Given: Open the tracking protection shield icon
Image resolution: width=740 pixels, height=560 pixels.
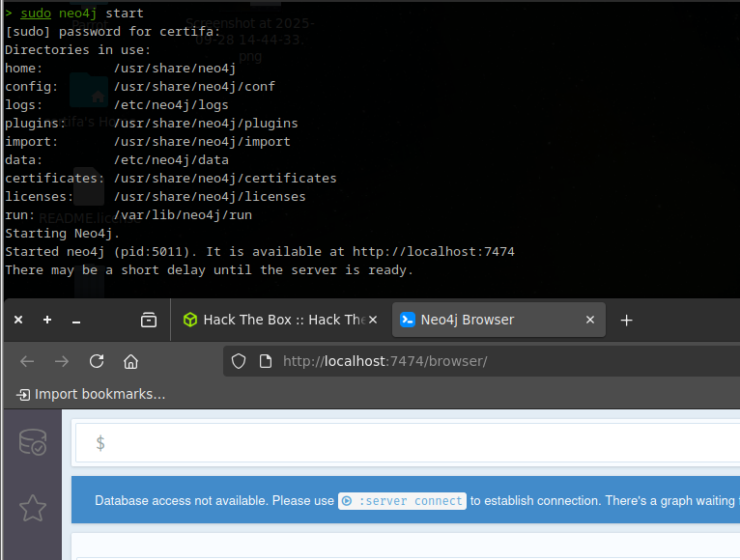Looking at the screenshot, I should pyautogui.click(x=239, y=361).
